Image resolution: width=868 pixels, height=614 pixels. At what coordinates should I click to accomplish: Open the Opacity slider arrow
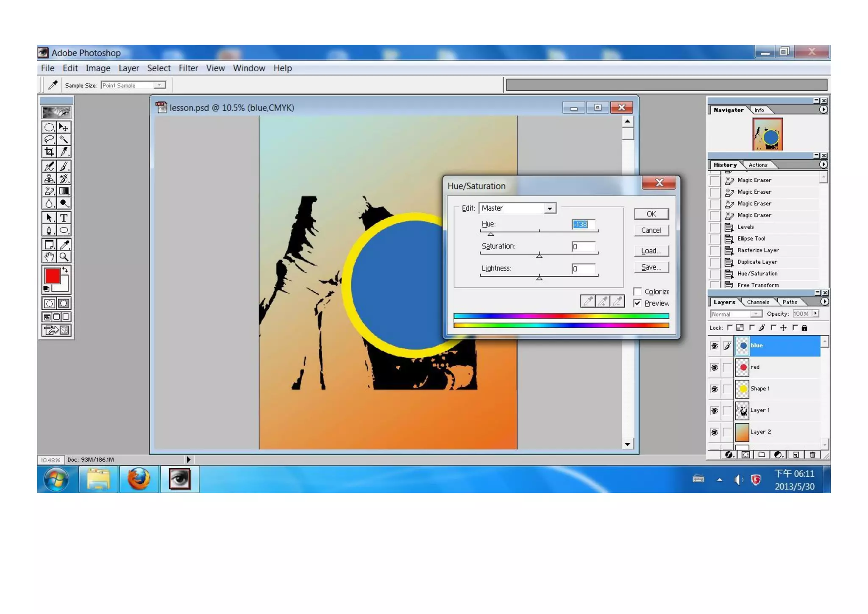815,314
